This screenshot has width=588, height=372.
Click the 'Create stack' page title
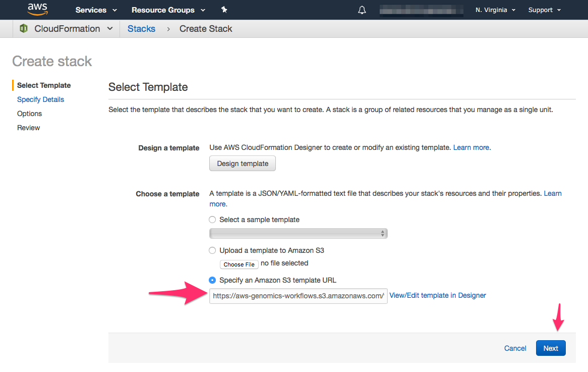point(52,61)
